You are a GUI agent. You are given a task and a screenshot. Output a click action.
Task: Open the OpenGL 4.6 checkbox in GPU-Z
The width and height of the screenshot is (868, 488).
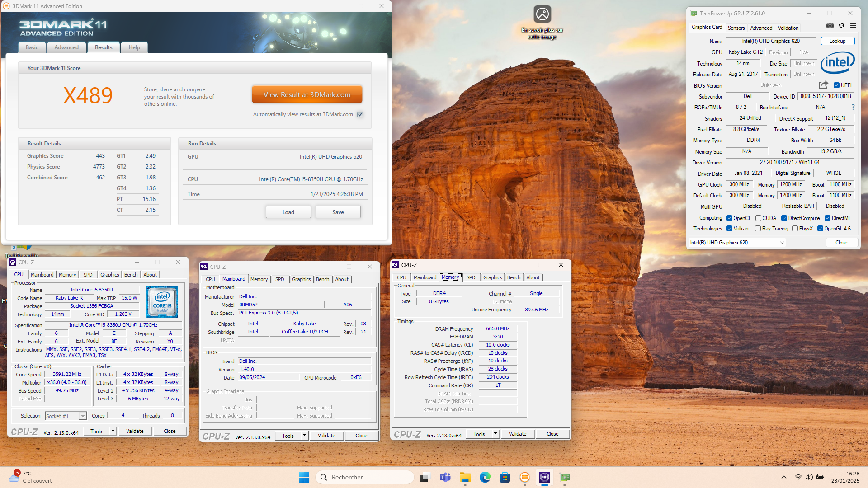click(x=820, y=229)
